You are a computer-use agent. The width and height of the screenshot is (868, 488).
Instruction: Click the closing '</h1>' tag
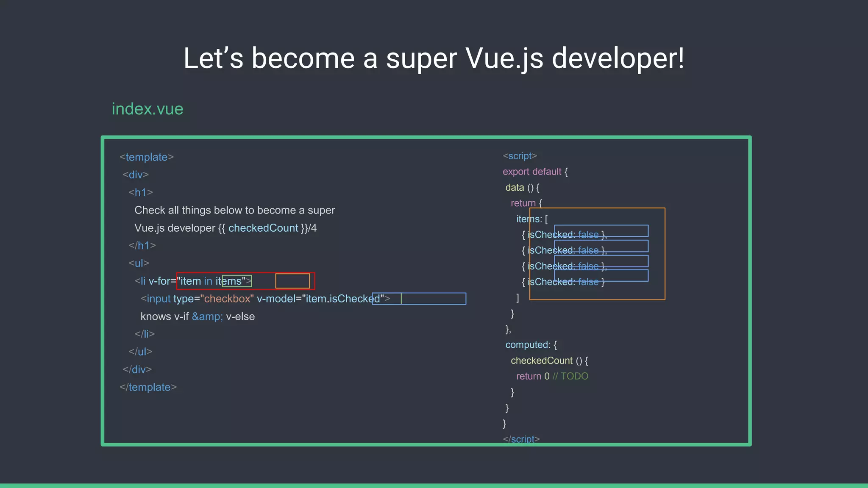point(142,246)
